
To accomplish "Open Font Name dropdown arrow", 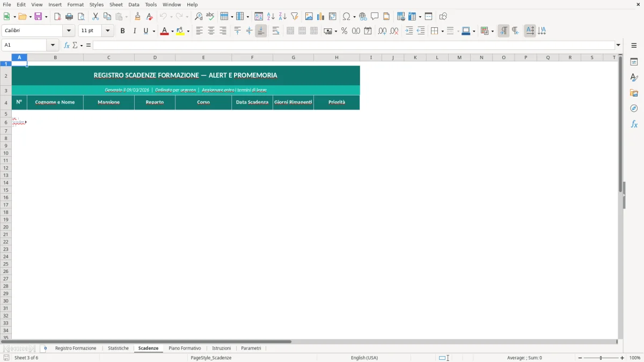I will point(69,31).
